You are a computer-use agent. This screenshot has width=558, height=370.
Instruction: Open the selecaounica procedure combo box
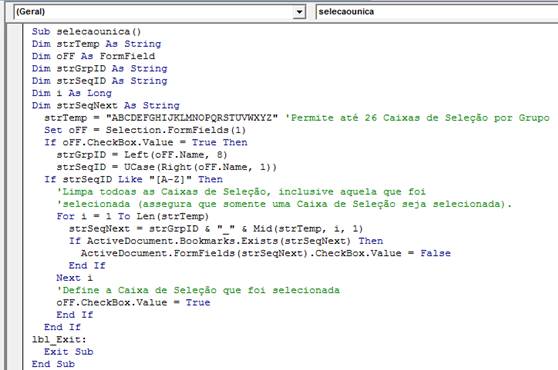(437, 12)
